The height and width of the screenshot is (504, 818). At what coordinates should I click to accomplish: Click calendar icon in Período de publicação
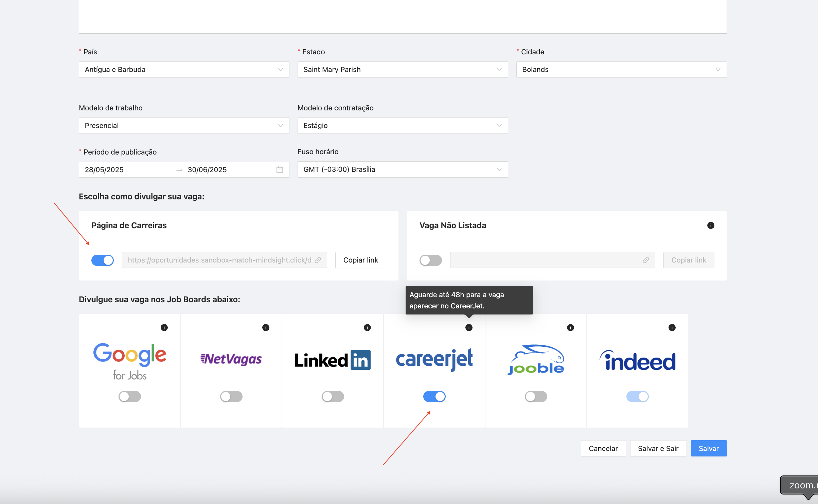[280, 169]
